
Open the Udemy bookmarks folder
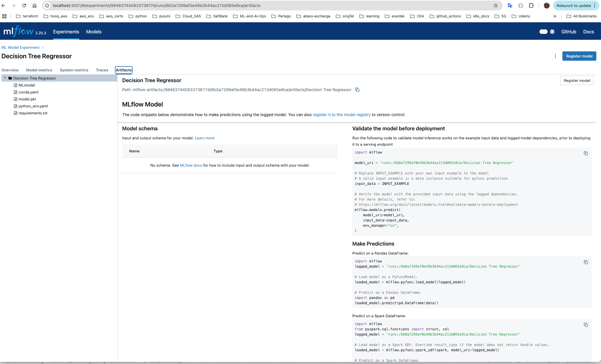pos(521,16)
